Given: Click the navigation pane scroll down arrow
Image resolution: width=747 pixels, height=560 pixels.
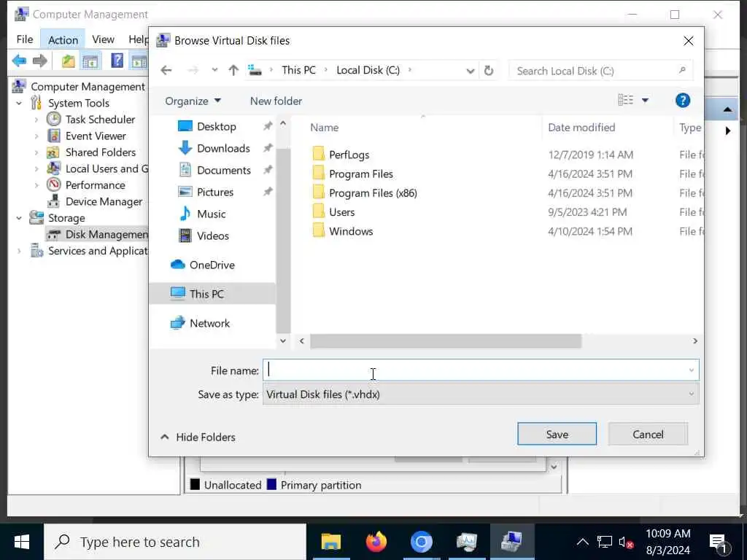Looking at the screenshot, I should coord(283,341).
